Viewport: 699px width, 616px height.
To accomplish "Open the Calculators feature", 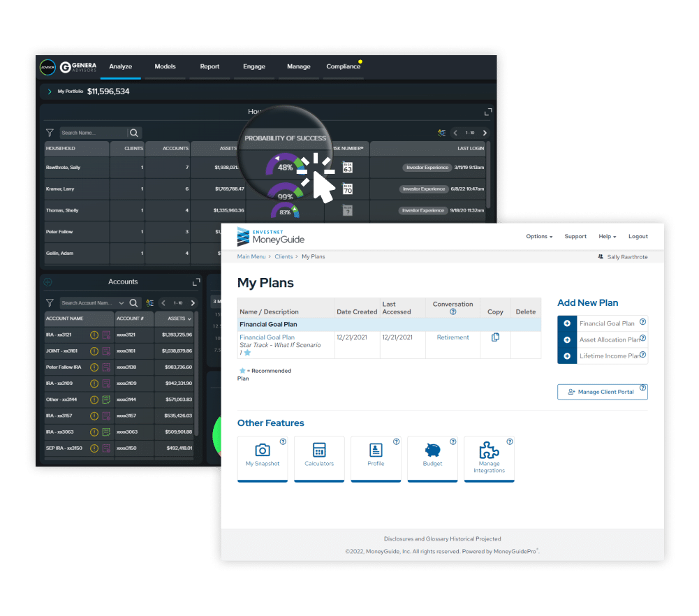I will coord(319,458).
